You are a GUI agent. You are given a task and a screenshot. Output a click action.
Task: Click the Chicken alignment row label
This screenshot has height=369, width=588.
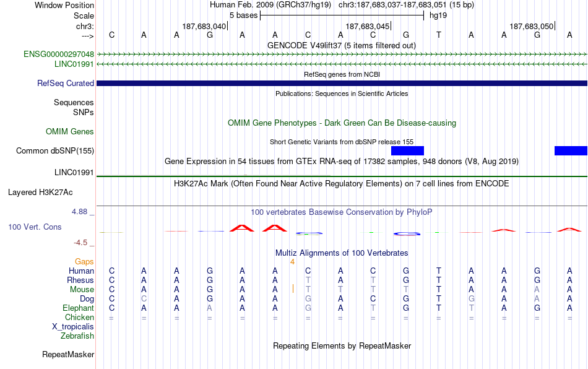(x=79, y=317)
